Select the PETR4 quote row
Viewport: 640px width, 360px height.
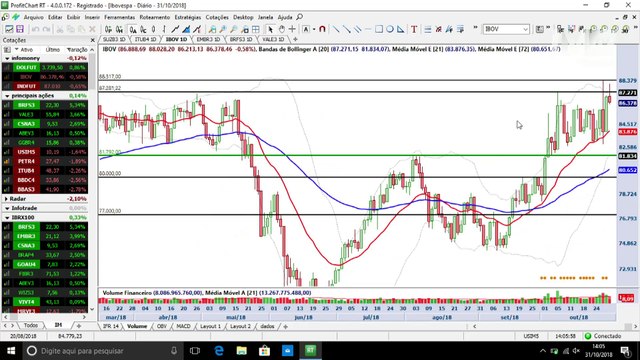click(x=45, y=161)
